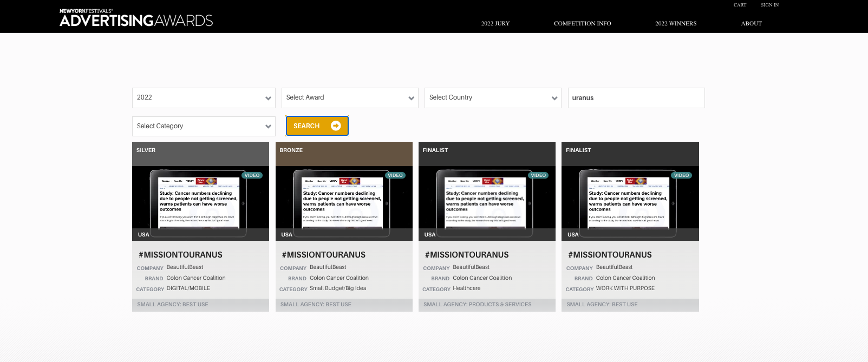Open the Healthcare Finalist video thumbnail
868x362 pixels.
click(x=487, y=203)
